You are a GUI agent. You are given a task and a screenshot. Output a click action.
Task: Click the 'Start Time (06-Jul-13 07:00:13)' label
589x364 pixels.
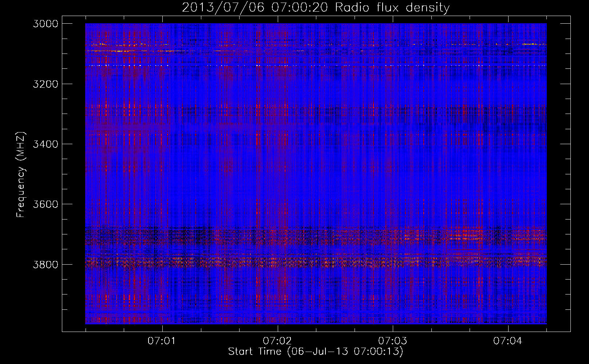point(316,352)
